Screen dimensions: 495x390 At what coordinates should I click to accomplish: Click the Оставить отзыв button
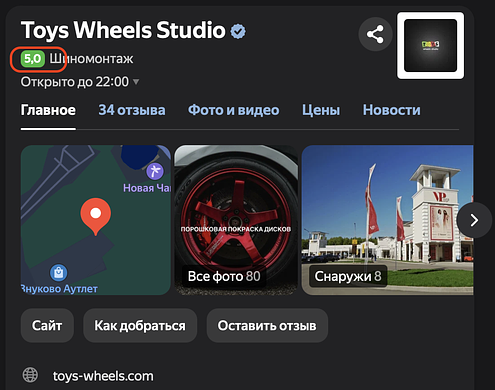(x=267, y=325)
